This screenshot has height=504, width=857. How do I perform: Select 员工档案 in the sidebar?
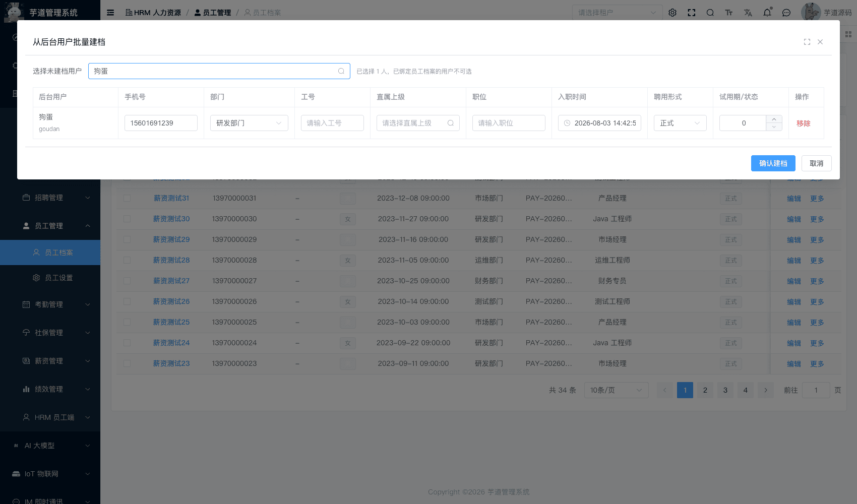click(x=50, y=253)
